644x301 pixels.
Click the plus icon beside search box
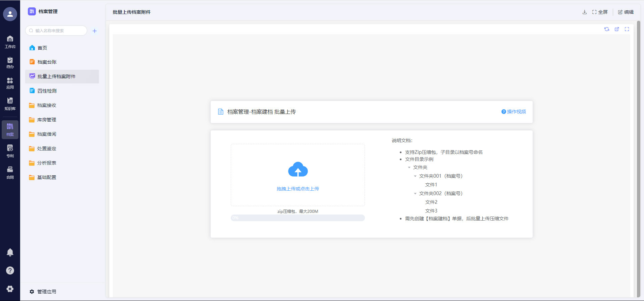click(x=95, y=31)
